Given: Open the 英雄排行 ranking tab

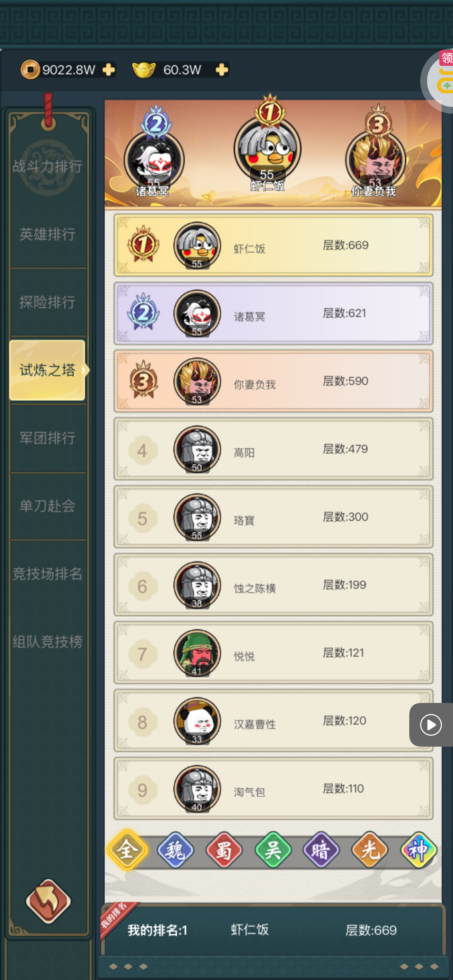Looking at the screenshot, I should point(47,234).
